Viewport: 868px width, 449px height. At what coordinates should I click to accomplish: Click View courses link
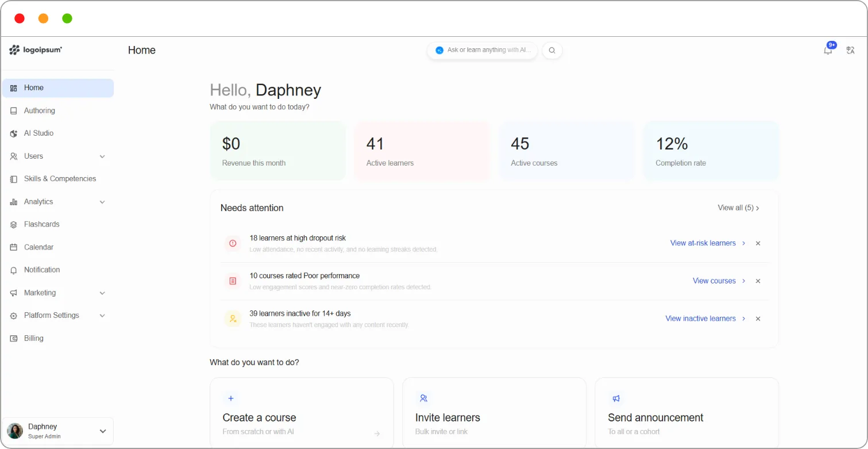(x=719, y=281)
